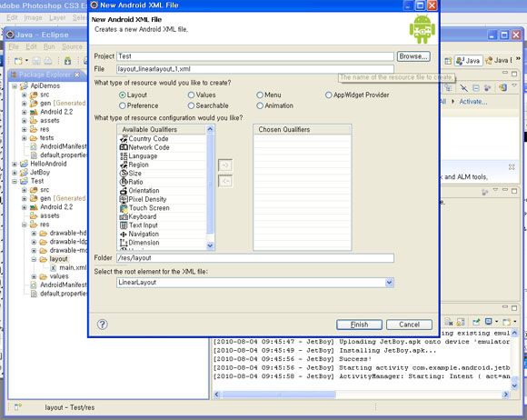Collapse the layout folder node

(x=34, y=259)
